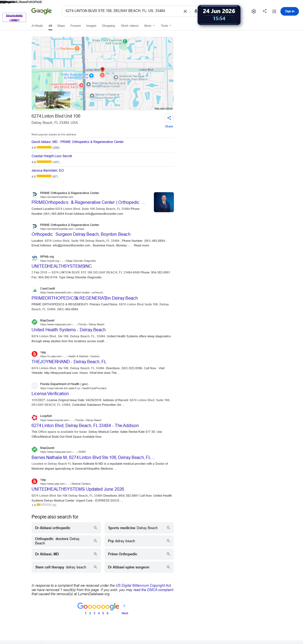307x644 pixels.
Task: Click Yelp favicon on Joyner Hand result
Action: point(34,354)
